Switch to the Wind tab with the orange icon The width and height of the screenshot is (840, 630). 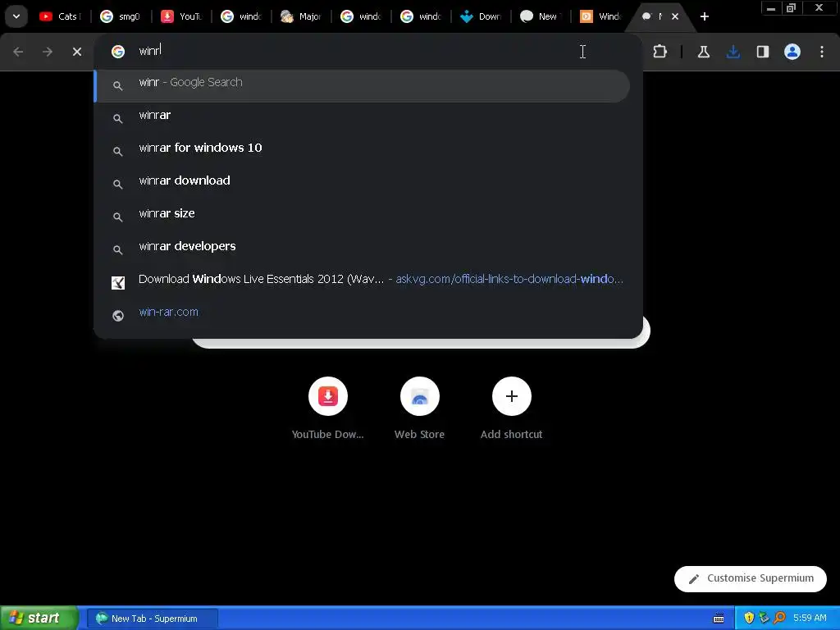click(x=600, y=16)
